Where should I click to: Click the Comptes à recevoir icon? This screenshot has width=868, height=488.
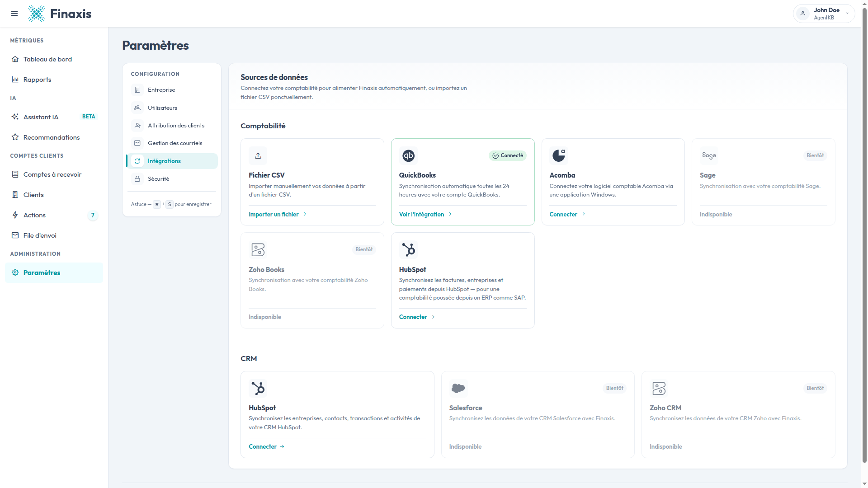(x=15, y=174)
